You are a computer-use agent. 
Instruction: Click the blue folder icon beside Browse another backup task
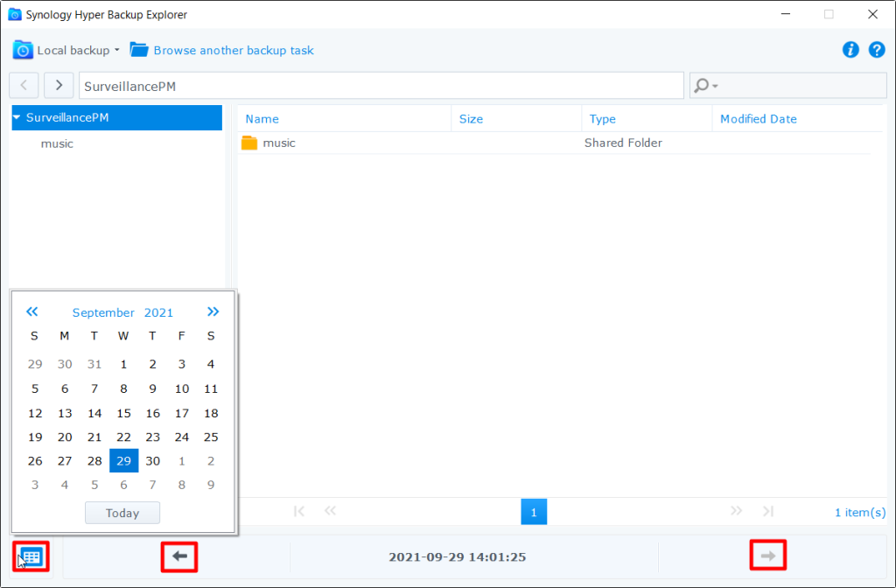coord(139,50)
